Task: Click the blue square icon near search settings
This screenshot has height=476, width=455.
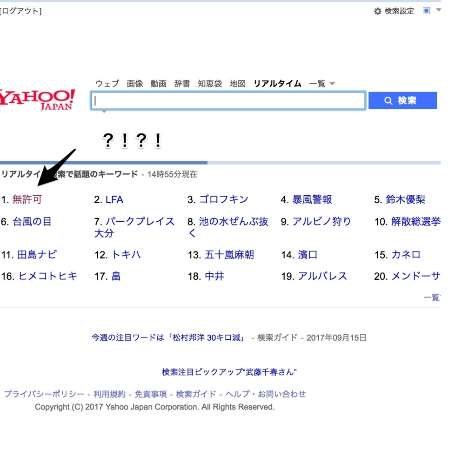Action: point(427,11)
